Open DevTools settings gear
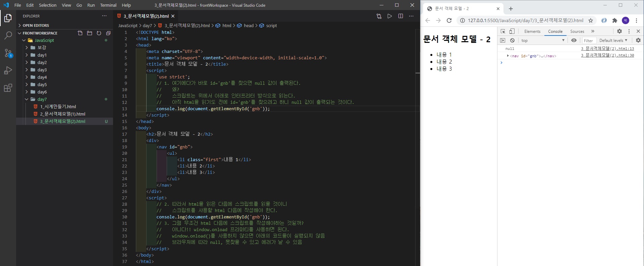This screenshot has width=644, height=266. [620, 31]
